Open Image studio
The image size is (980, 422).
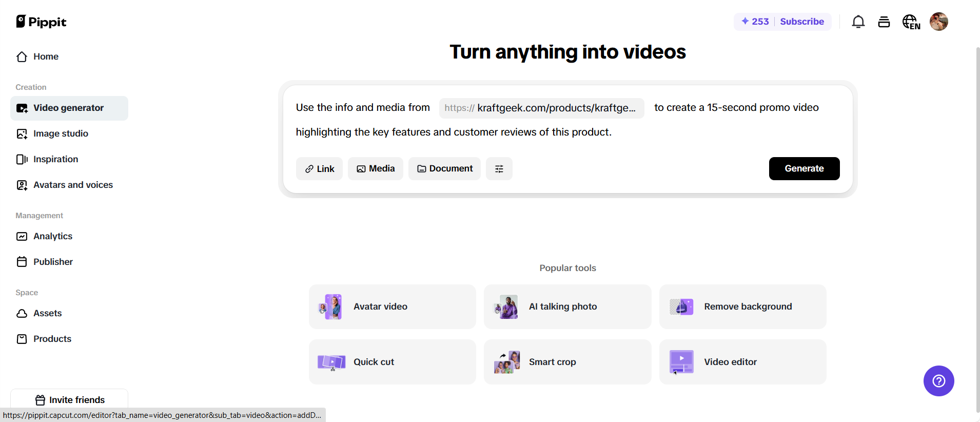[69, 133]
